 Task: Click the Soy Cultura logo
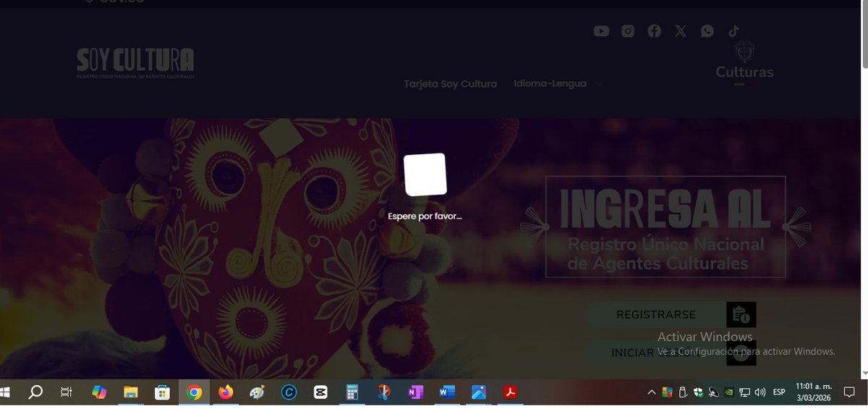[135, 63]
